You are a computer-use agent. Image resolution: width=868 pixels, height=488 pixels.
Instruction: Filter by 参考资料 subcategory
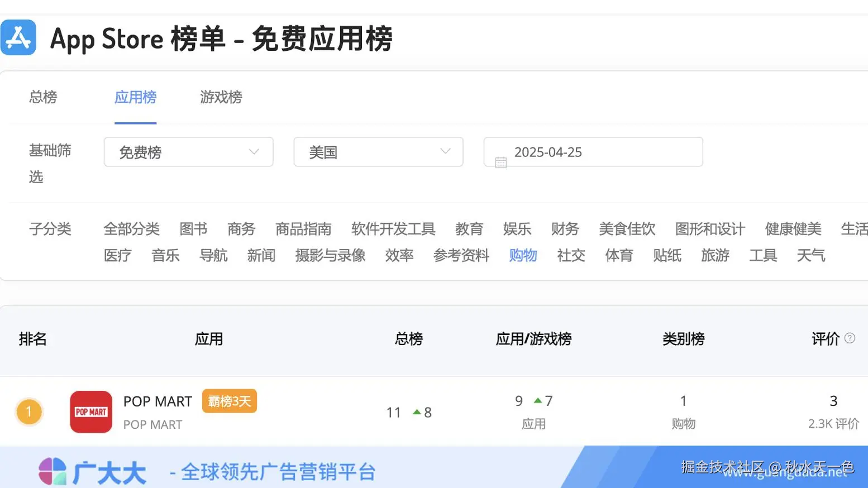pos(461,256)
